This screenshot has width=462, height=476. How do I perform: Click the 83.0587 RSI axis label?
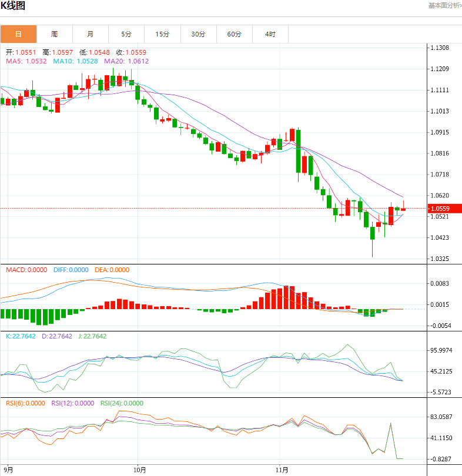441,417
